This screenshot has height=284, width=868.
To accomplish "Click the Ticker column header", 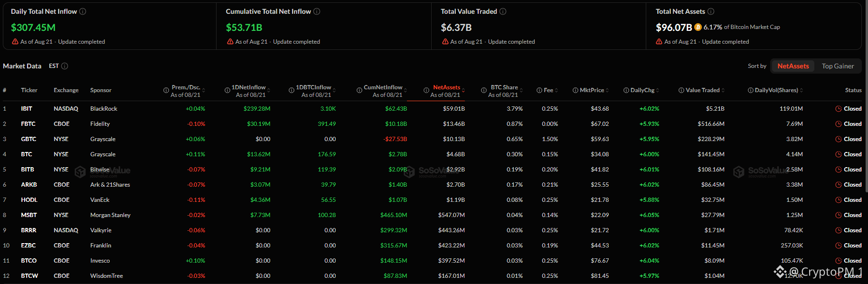I will click(x=29, y=90).
